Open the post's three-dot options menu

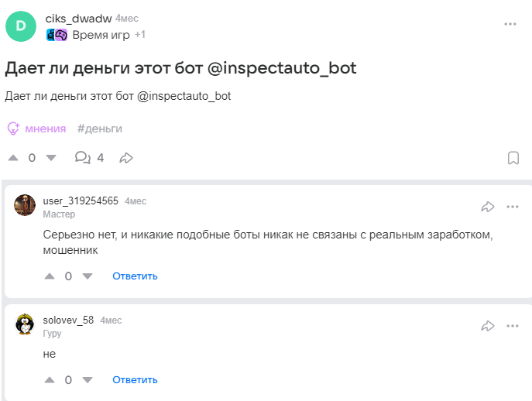click(510, 24)
